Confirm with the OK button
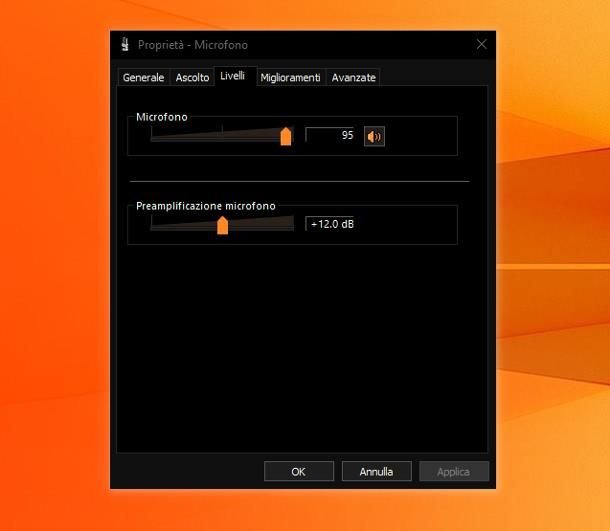Screen dimensions: 610x531 tap(299, 471)
